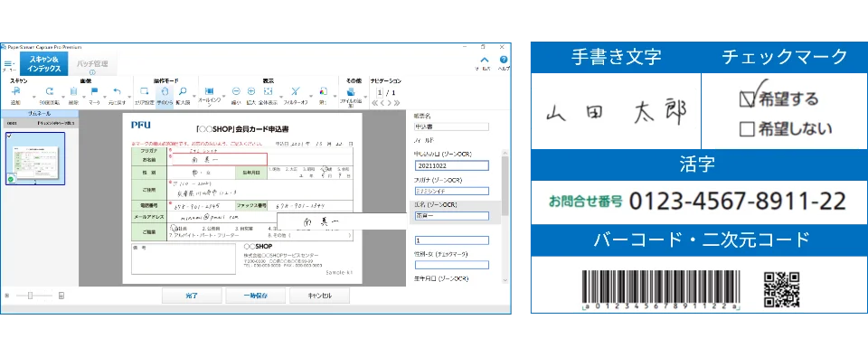This screenshot has width=868, height=357.
Task: Check the 希望する checkbox in the sample graphic
Action: [747, 99]
